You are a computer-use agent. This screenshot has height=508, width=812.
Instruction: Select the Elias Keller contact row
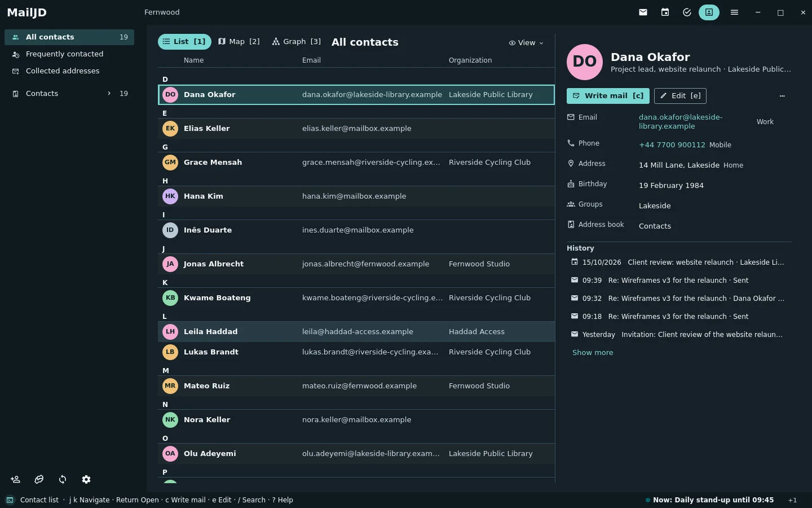click(x=356, y=129)
